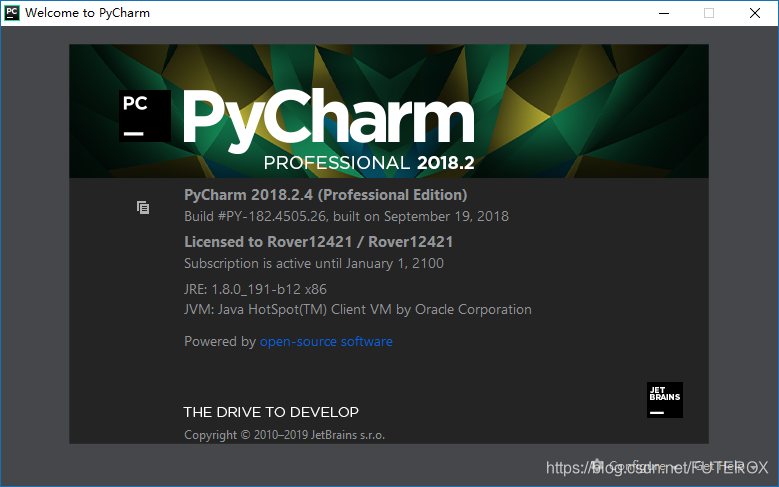Minimize the Welcome to PyCharm window
779x487 pixels.
coord(664,13)
